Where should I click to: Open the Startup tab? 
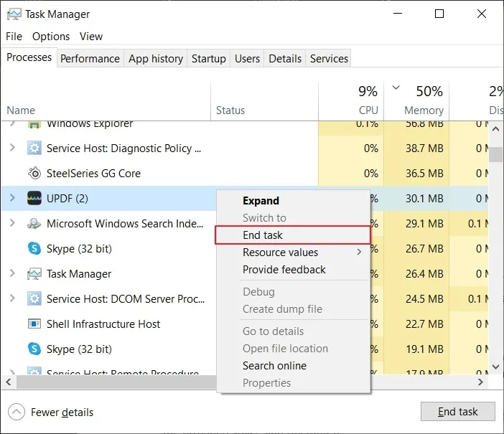click(208, 59)
